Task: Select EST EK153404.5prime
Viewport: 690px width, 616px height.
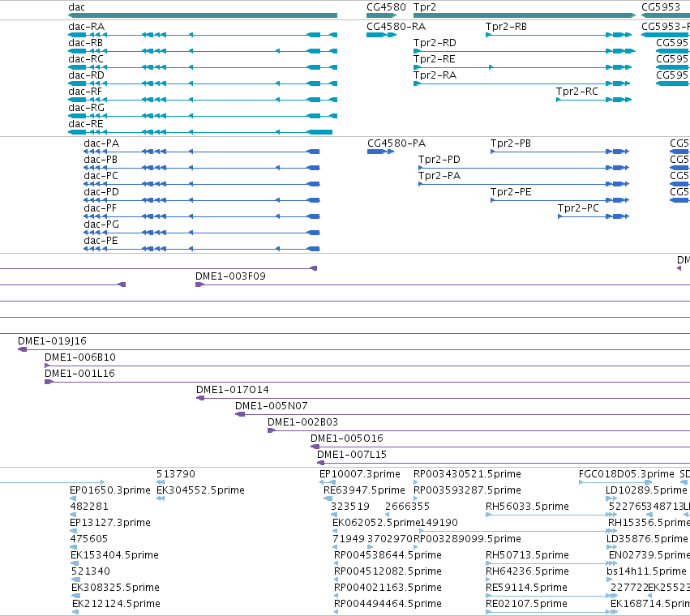Action: (114, 555)
